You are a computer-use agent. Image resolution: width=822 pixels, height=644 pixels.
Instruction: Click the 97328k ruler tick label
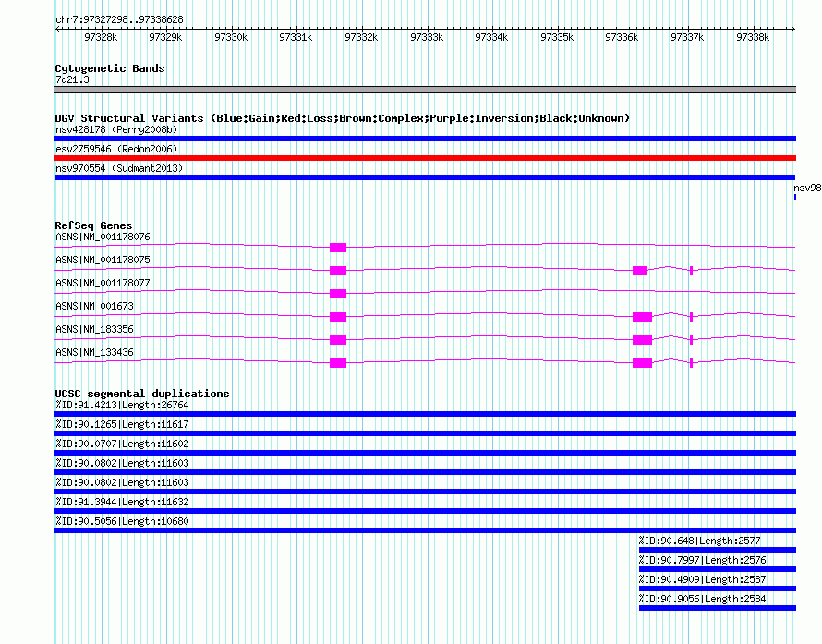coord(101,37)
